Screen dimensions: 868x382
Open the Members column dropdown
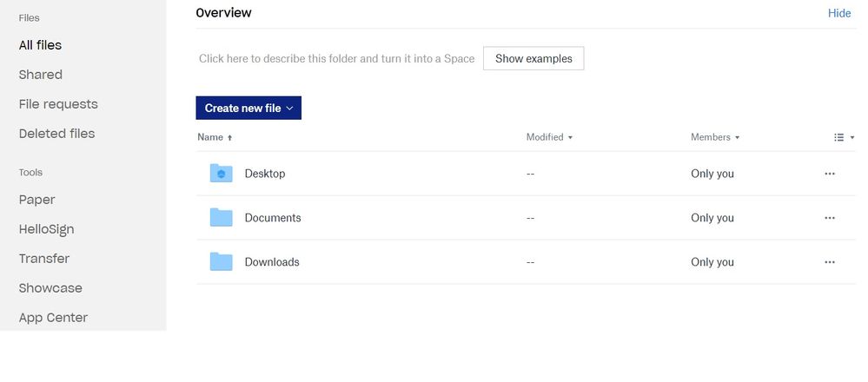(738, 137)
